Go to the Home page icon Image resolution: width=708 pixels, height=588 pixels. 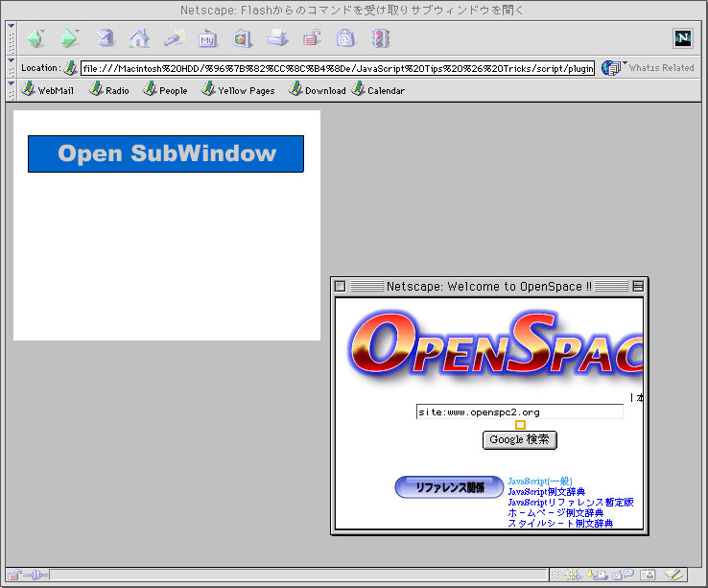point(139,38)
